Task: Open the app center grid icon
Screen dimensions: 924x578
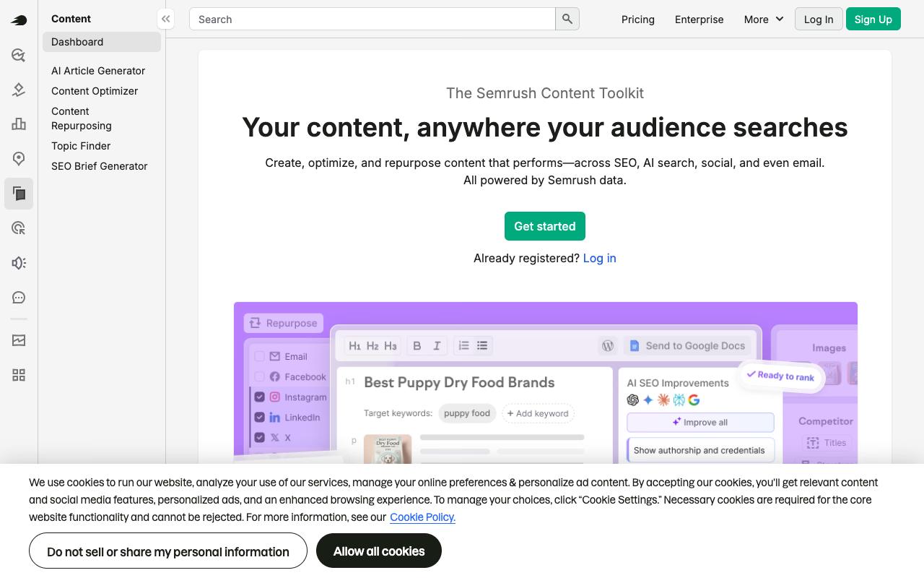Action: (x=19, y=375)
